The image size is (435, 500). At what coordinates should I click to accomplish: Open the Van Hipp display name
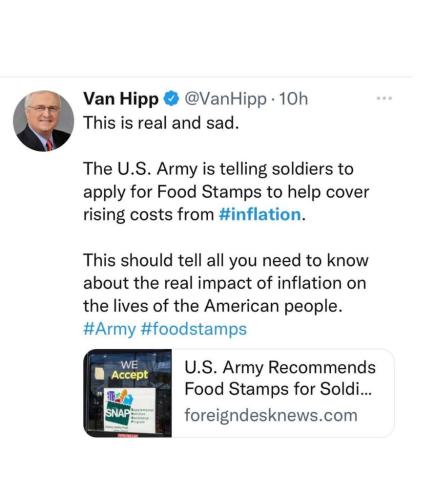(x=121, y=99)
